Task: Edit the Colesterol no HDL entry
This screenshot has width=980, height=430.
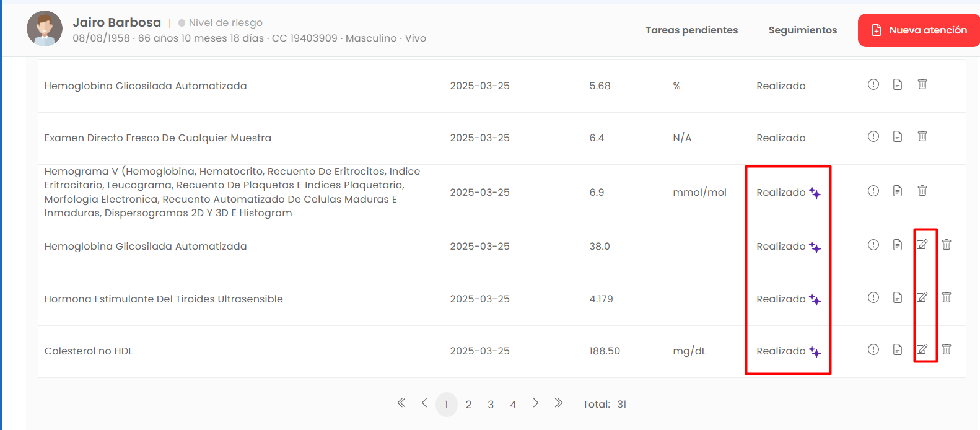Action: point(922,349)
